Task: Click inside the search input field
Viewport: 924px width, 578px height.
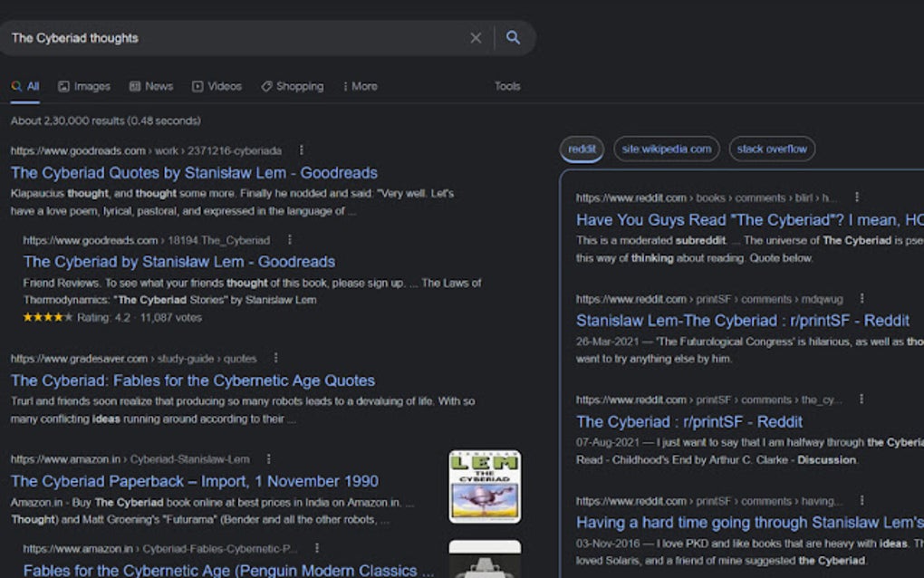Action: pyautogui.click(x=226, y=38)
